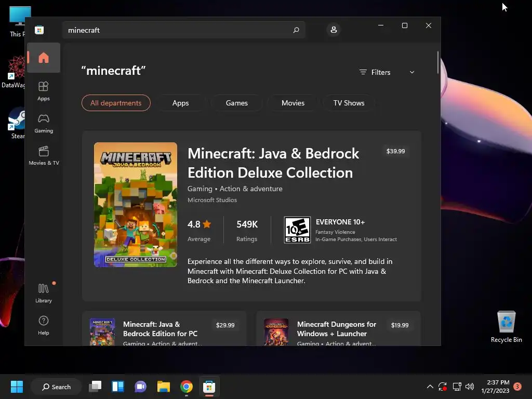Click Gaming • Action & adventure category text
The height and width of the screenshot is (399, 532).
[235, 189]
